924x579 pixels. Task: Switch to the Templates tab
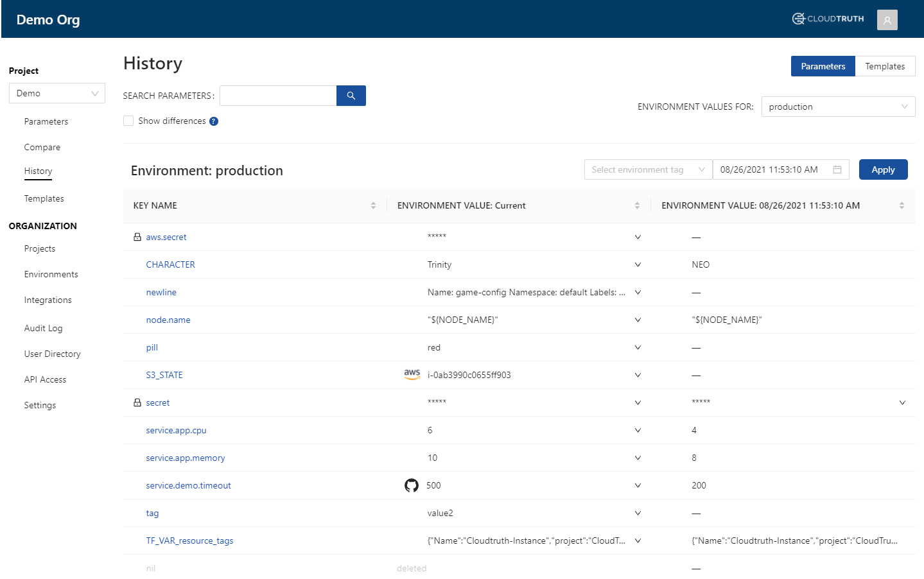884,66
